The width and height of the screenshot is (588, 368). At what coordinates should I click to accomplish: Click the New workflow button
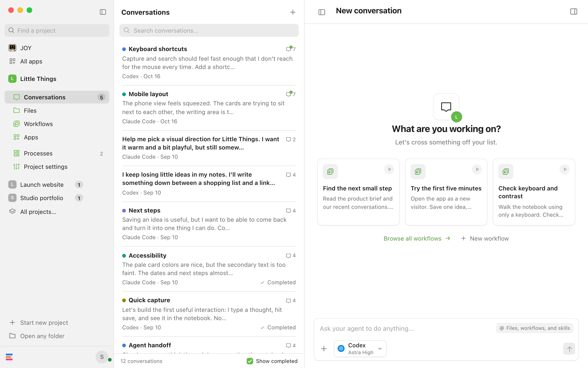click(485, 239)
